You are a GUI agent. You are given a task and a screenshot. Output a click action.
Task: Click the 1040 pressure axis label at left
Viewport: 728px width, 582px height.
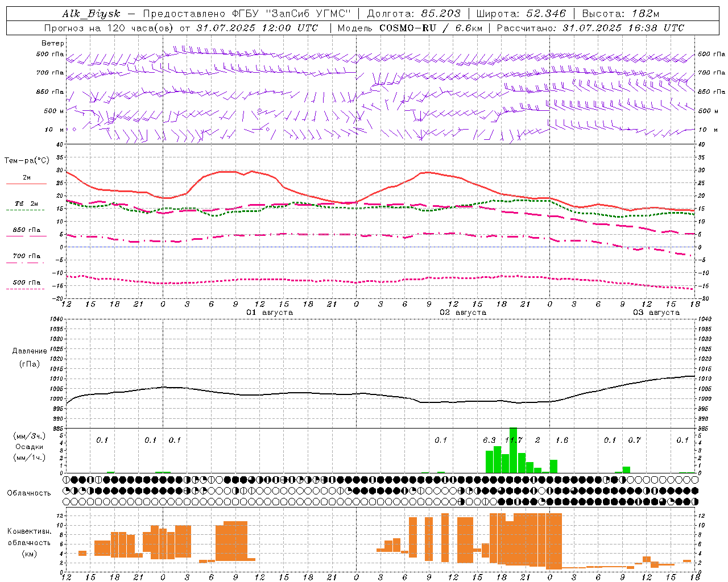[57, 319]
